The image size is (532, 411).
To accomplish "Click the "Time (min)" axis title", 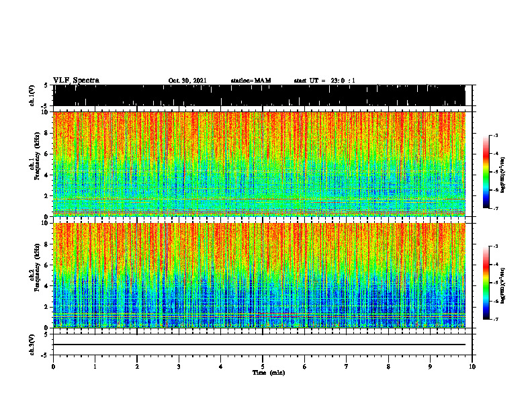I will (x=269, y=373).
